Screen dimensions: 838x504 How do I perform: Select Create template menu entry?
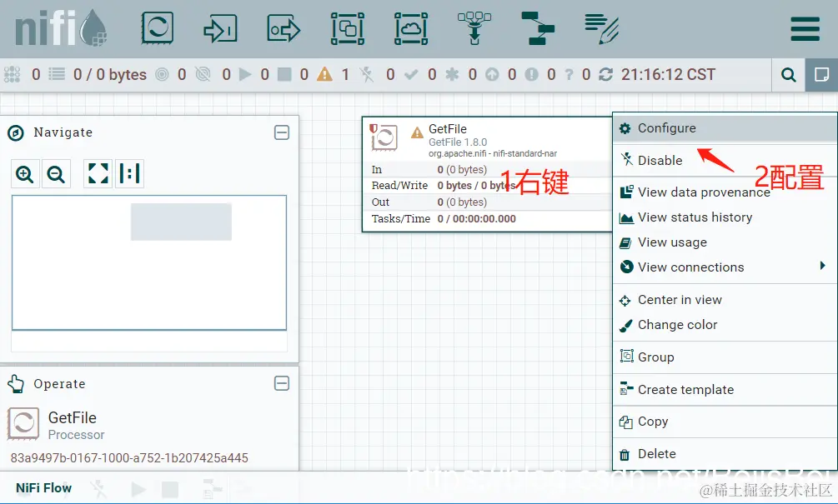pyautogui.click(x=725, y=390)
